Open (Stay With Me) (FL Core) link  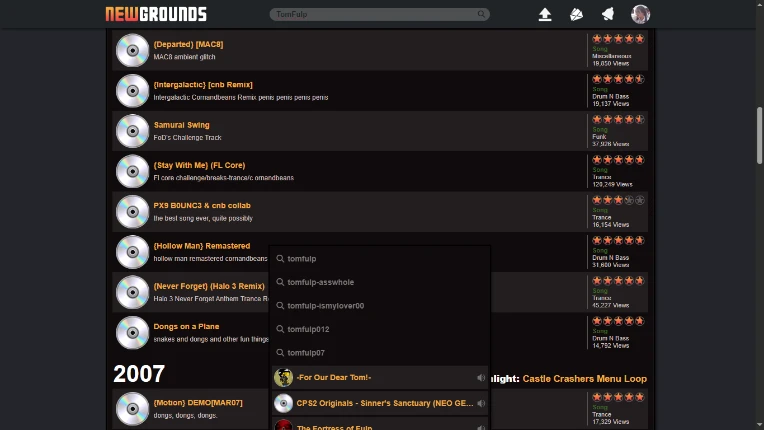pos(199,166)
